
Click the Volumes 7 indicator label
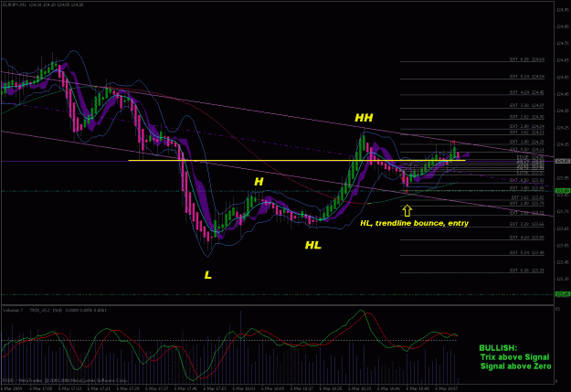click(x=13, y=310)
